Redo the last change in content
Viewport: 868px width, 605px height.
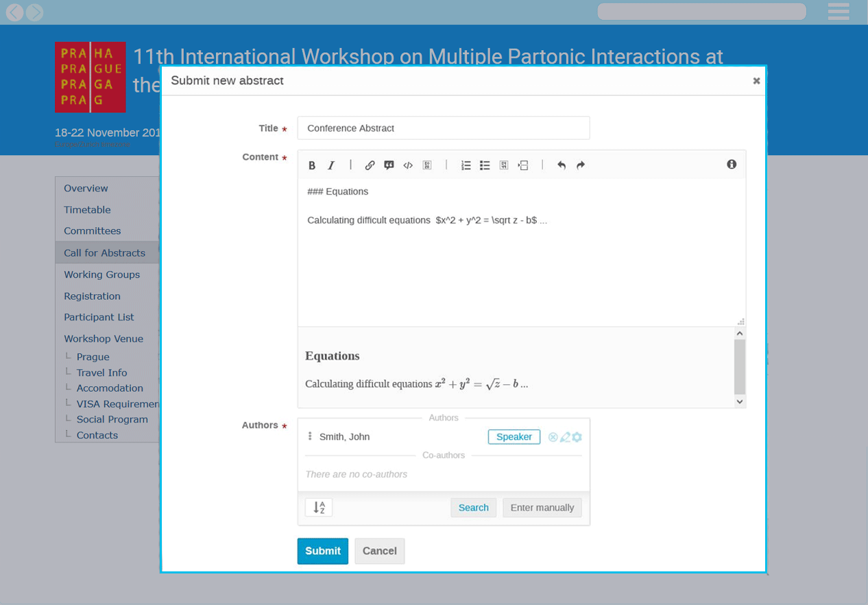pos(581,165)
